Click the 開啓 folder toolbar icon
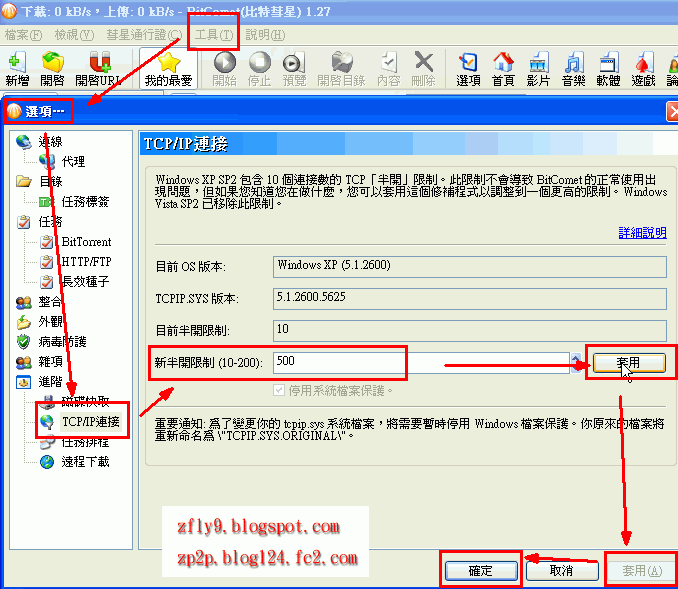 (52, 69)
